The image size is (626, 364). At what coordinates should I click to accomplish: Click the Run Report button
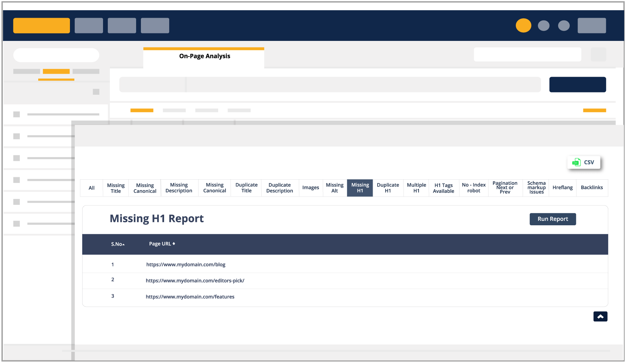click(552, 219)
